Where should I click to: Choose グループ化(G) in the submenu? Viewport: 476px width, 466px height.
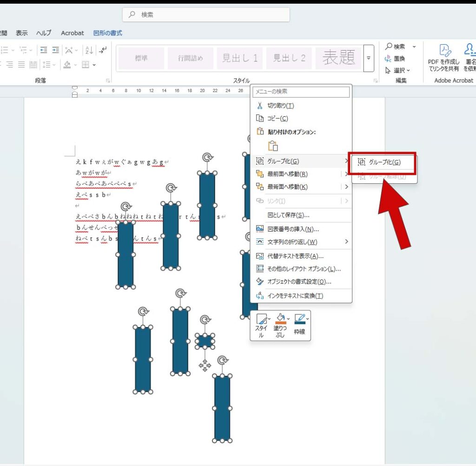pyautogui.click(x=384, y=162)
